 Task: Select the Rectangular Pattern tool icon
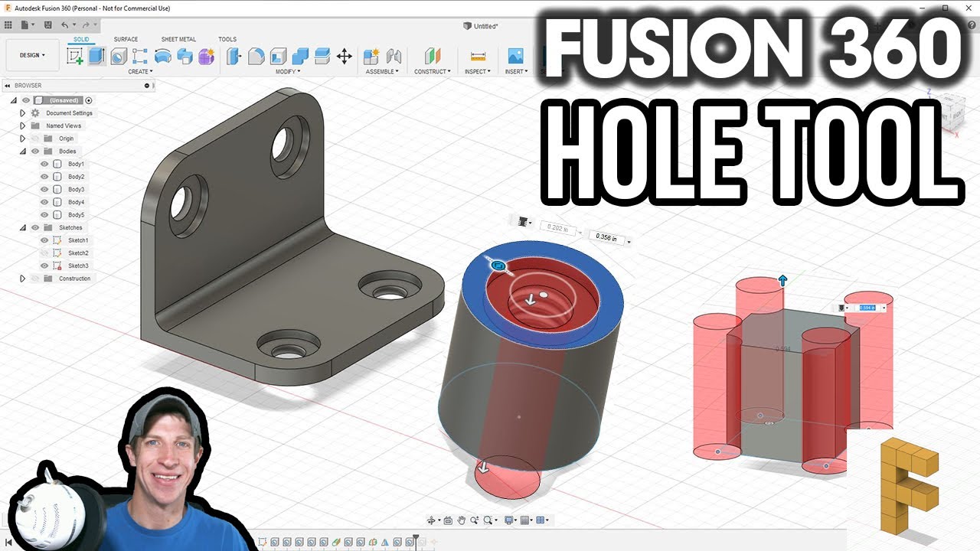point(140,56)
